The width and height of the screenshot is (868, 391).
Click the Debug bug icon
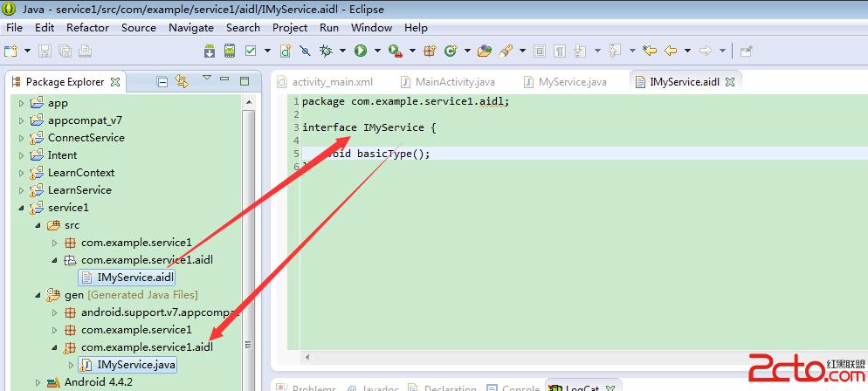pos(326,51)
